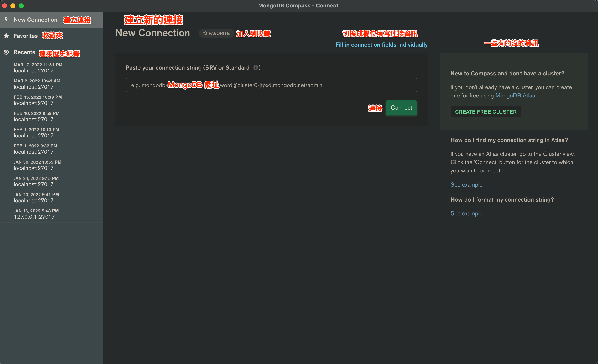This screenshot has width=598, height=364.
Task: Open See example under format connection string
Action: (x=466, y=213)
